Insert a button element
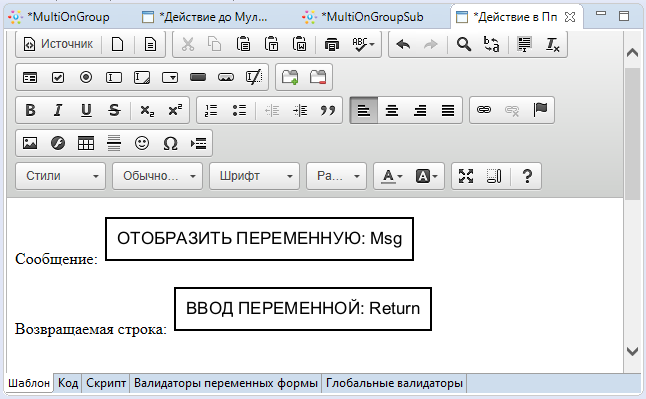Image resolution: width=646 pixels, height=399 pixels. (x=198, y=77)
